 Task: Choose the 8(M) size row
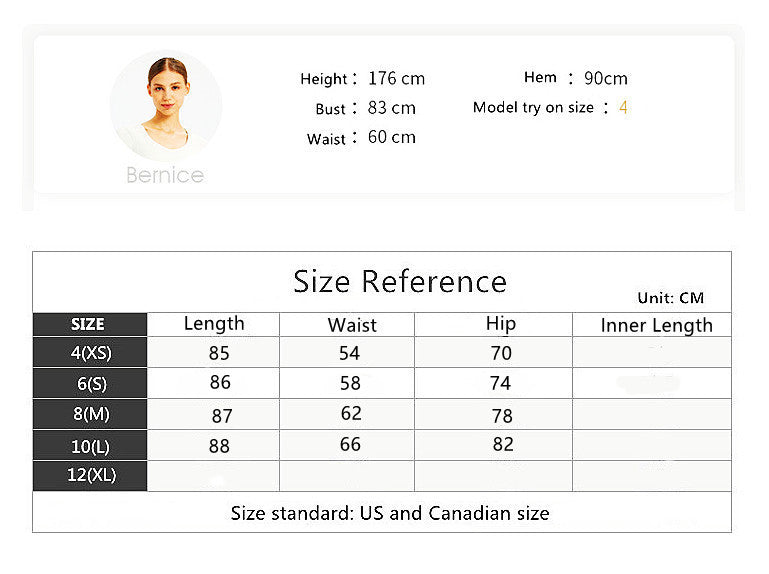point(90,414)
